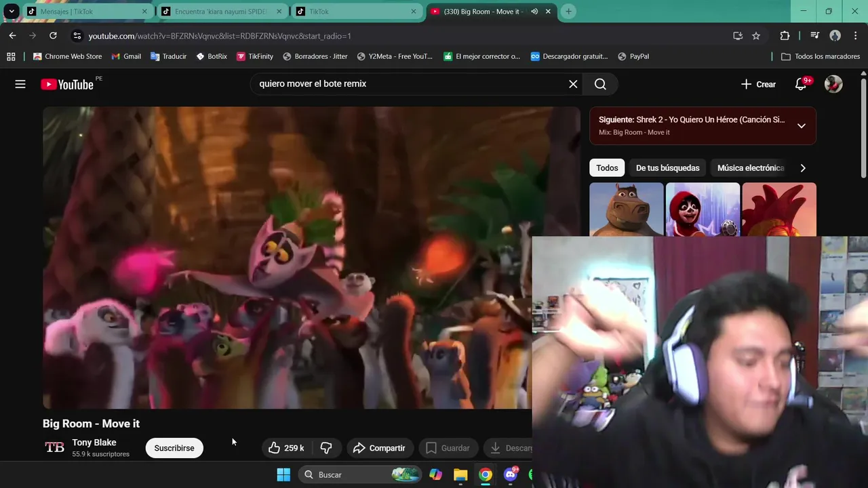Open the hippo thumbnail video
Viewport: 868px width, 488px height.
tap(627, 209)
